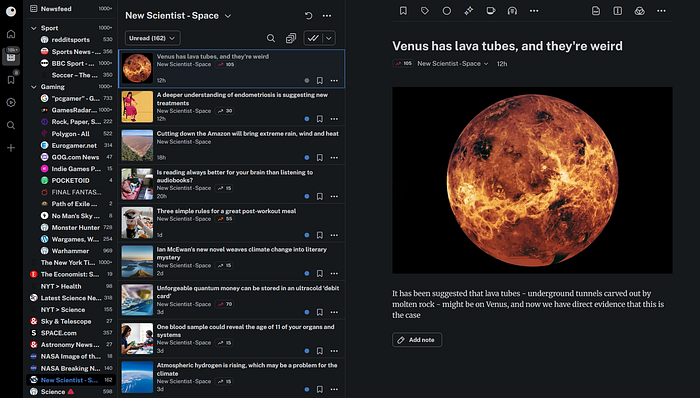This screenshot has width=700, height=398.
Task: Open One blood sample organs age article
Action: click(245, 331)
